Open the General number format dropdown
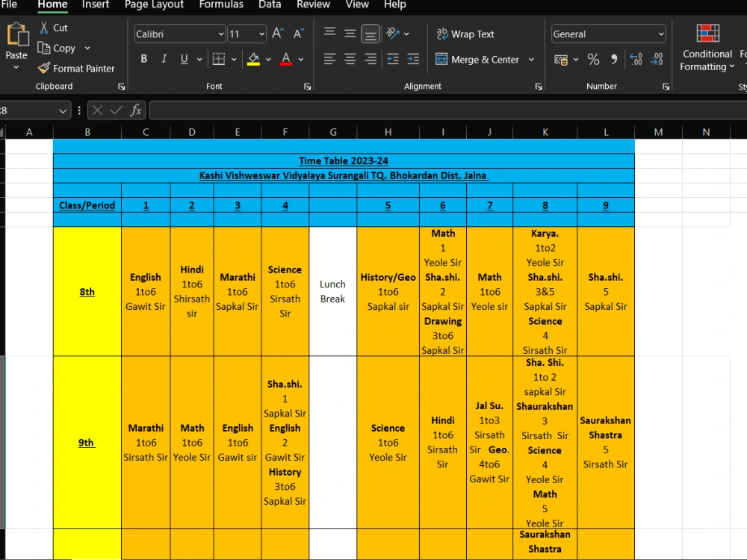This screenshot has height=560, width=747. pos(661,34)
